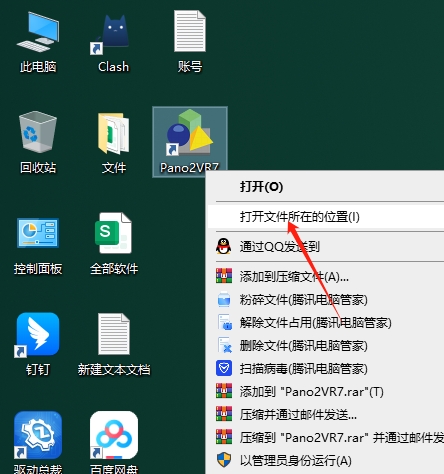Choose 粉碎文件(腾讯电脑管家) menu entry
The width and height of the screenshot is (444, 474).
[x=326, y=299]
